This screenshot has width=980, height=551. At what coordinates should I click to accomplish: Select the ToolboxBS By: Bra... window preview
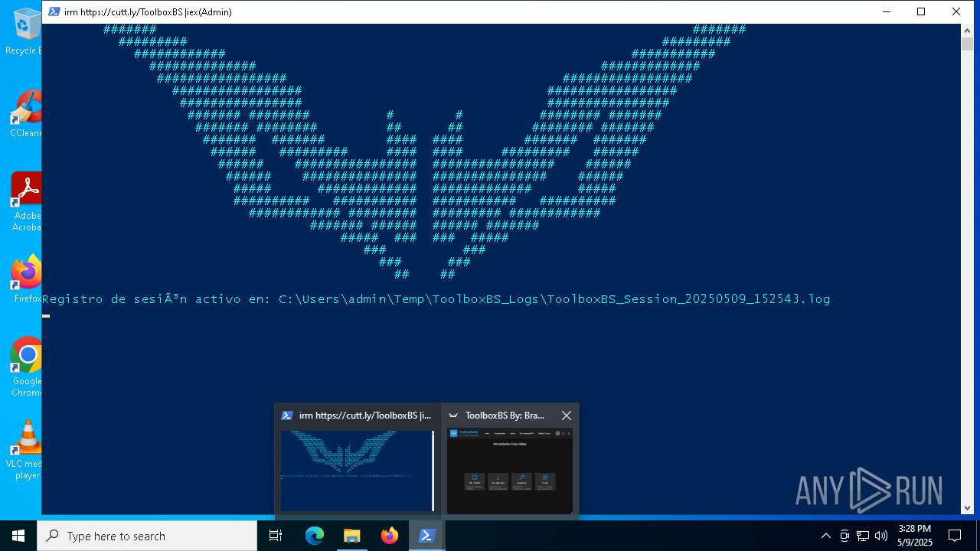[x=510, y=461]
